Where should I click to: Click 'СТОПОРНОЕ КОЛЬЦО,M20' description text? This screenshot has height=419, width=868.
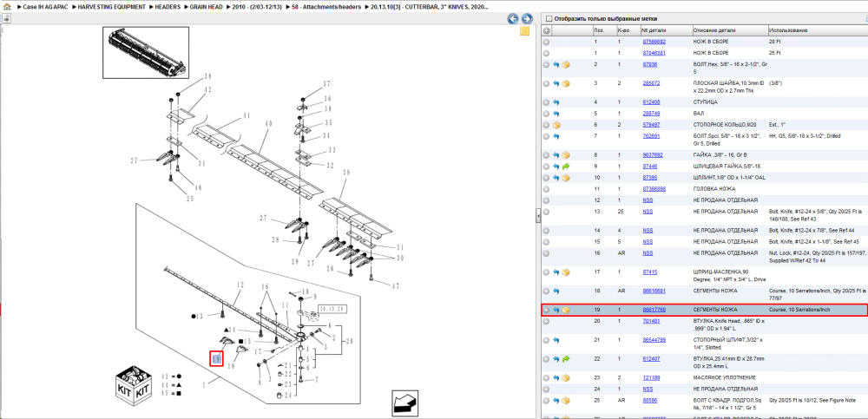pyautogui.click(x=725, y=125)
